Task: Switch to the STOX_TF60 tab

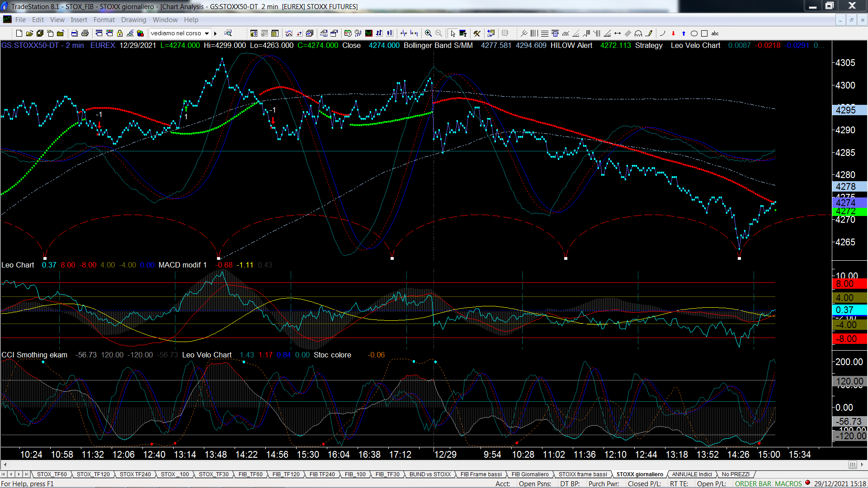Action: pyautogui.click(x=52, y=474)
